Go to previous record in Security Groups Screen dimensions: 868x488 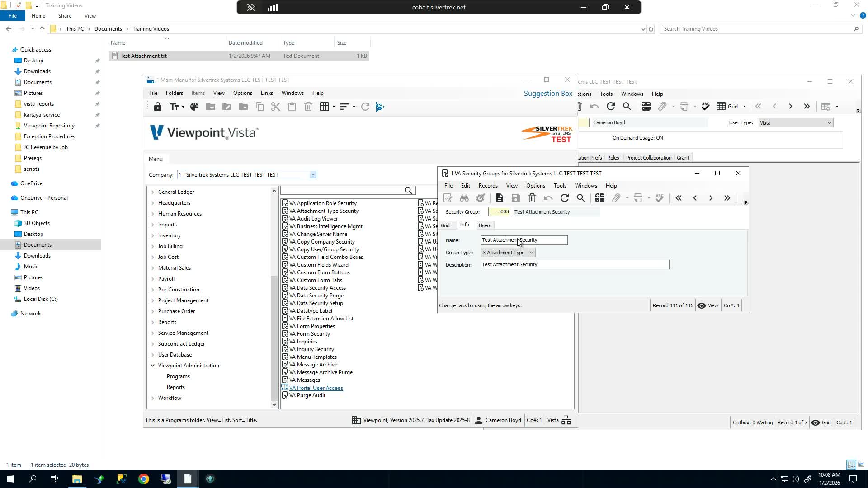[x=695, y=198]
